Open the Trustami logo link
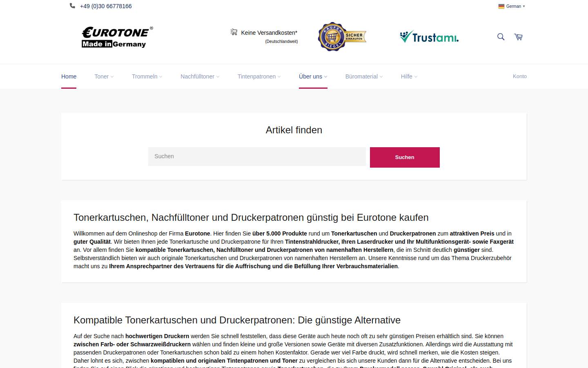This screenshot has height=368, width=588. pos(429,37)
